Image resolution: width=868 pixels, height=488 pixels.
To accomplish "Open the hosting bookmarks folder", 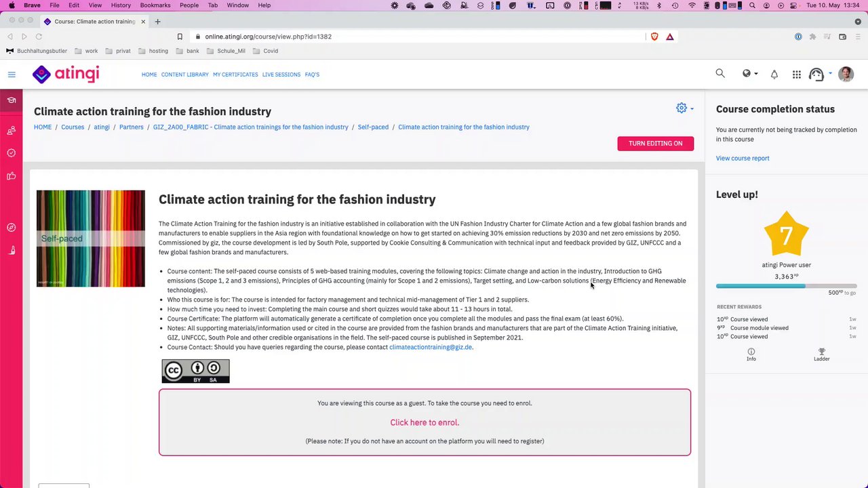I will click(153, 51).
